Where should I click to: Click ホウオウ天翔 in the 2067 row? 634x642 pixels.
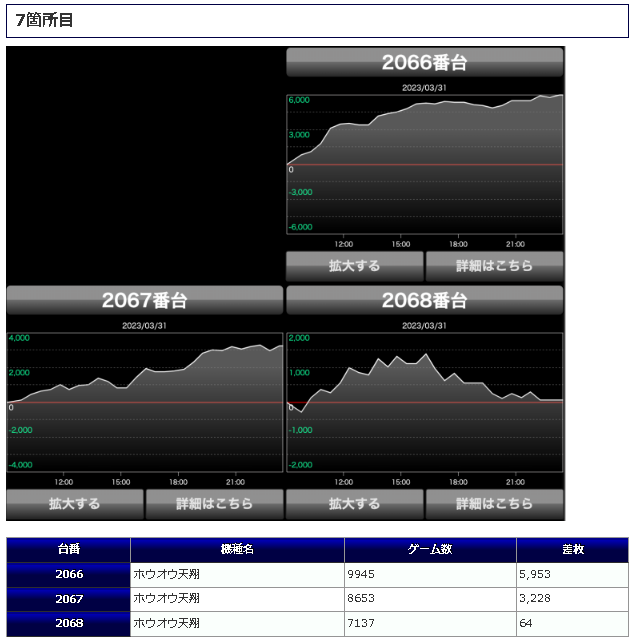(166, 599)
